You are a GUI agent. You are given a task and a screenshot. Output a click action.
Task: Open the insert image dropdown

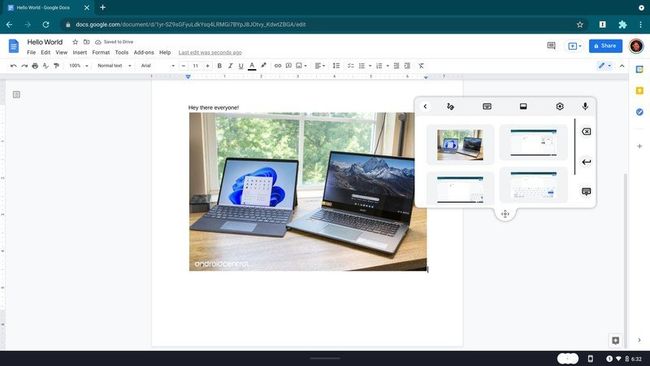pyautogui.click(x=301, y=66)
